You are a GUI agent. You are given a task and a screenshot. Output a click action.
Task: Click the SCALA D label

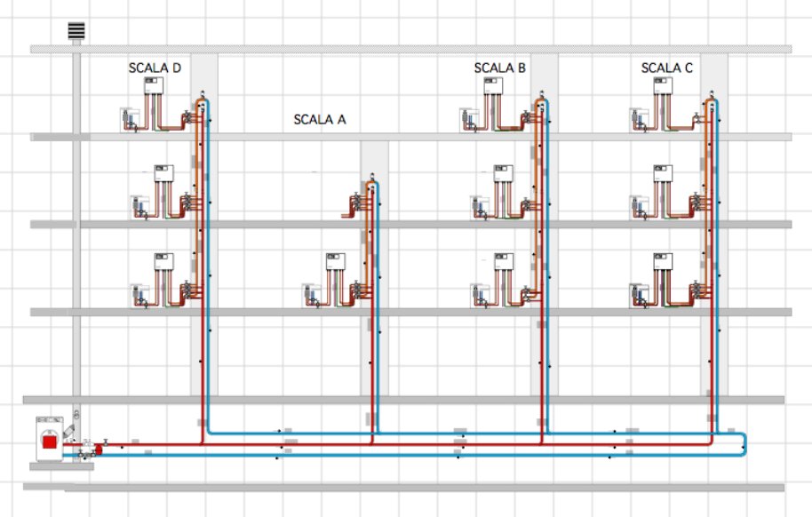tap(155, 68)
